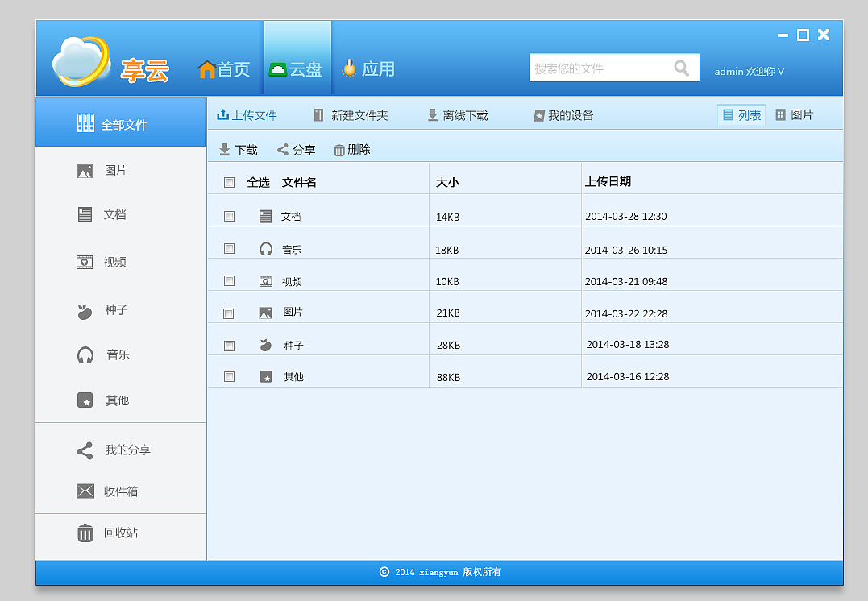868x601 pixels.
Task: Tick the checkbox for 图片 row
Action: [x=228, y=313]
